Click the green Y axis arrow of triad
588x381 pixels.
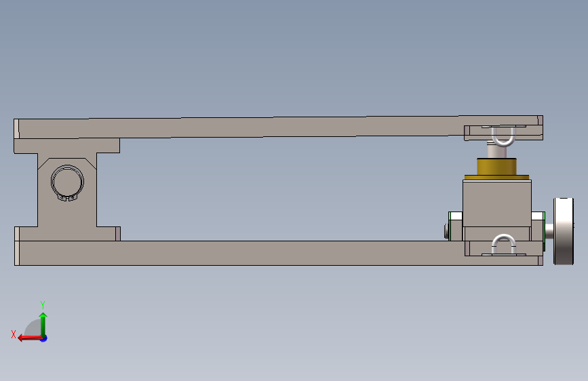[43, 324]
